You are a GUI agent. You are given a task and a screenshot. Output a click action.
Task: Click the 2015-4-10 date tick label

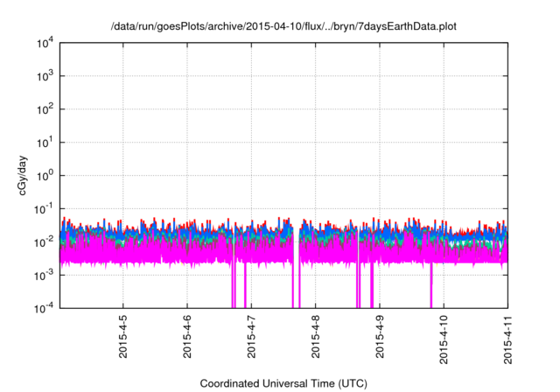(x=444, y=339)
